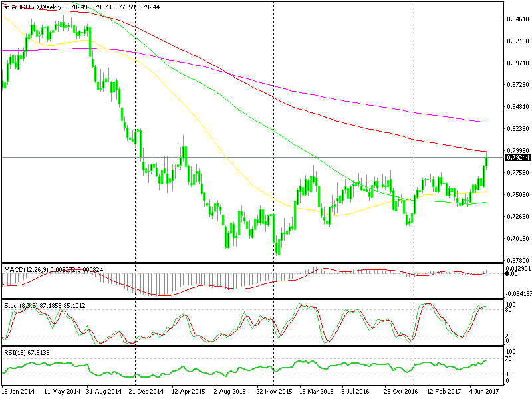Screen dimensions: 532x399
Task: Click price scale value 0.67800
Action: tap(518, 261)
